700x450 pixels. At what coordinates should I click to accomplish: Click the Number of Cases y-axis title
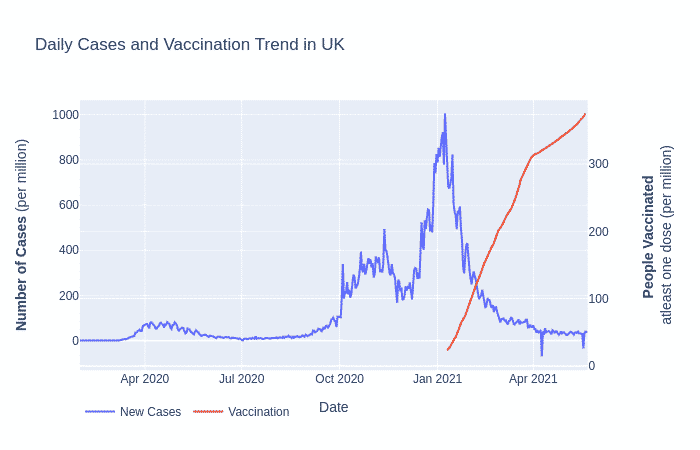[22, 235]
